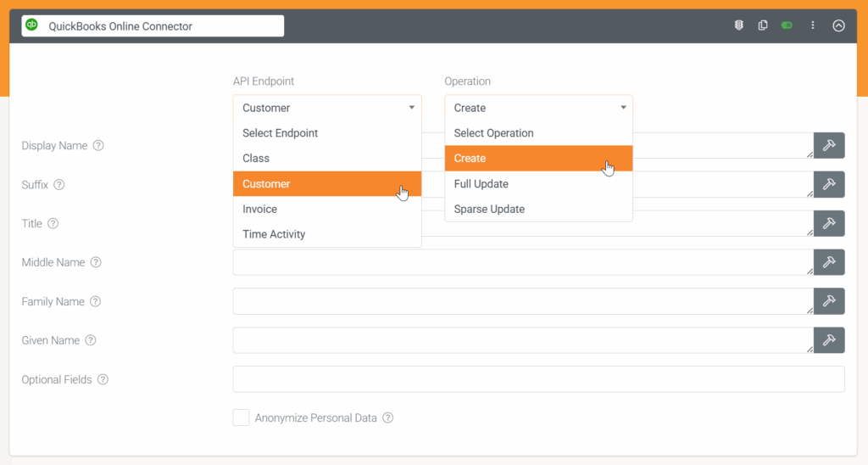Image resolution: width=868 pixels, height=465 pixels.
Task: Click the Optional Fields input box
Action: click(x=538, y=379)
